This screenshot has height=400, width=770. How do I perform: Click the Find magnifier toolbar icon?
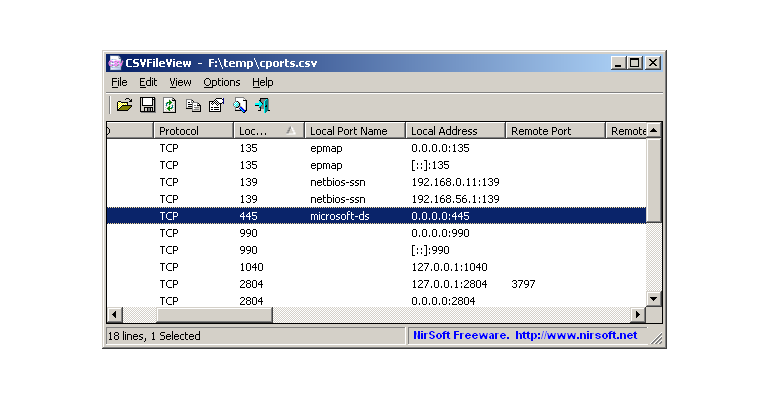(x=240, y=105)
